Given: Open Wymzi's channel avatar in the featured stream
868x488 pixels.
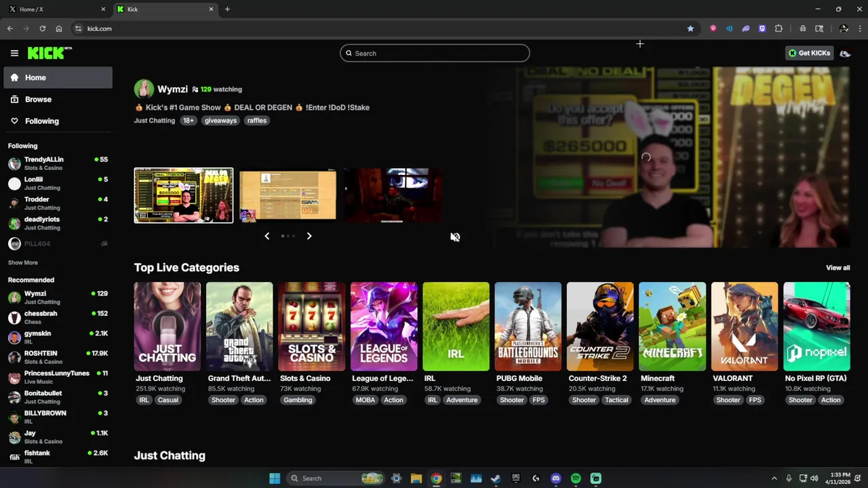Looking at the screenshot, I should point(144,89).
